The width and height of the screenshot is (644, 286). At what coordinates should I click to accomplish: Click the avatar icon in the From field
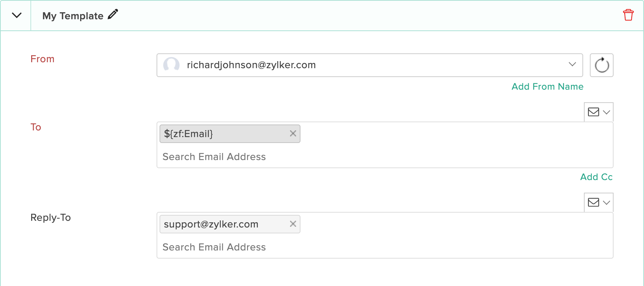pos(171,65)
